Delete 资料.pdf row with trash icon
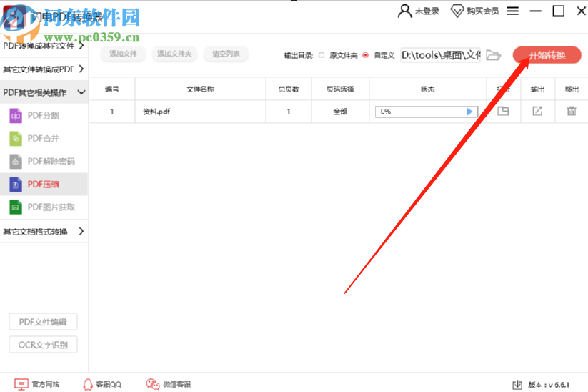 [x=572, y=111]
